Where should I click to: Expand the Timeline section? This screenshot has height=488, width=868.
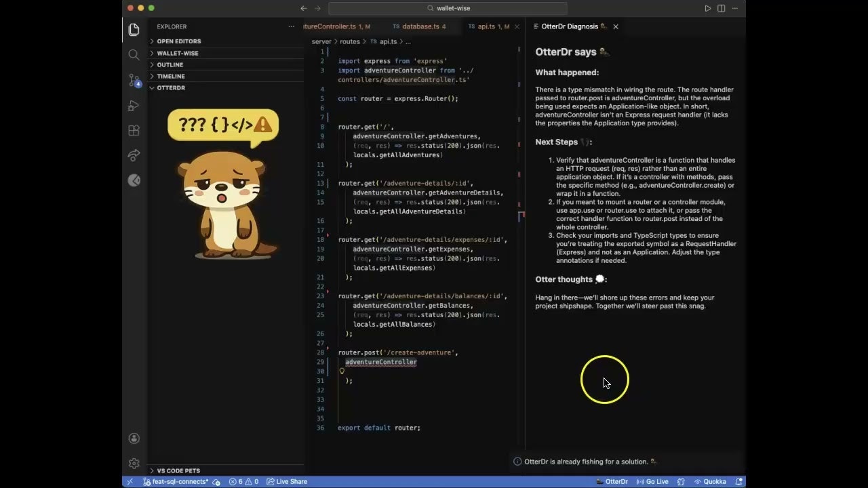(x=226, y=76)
